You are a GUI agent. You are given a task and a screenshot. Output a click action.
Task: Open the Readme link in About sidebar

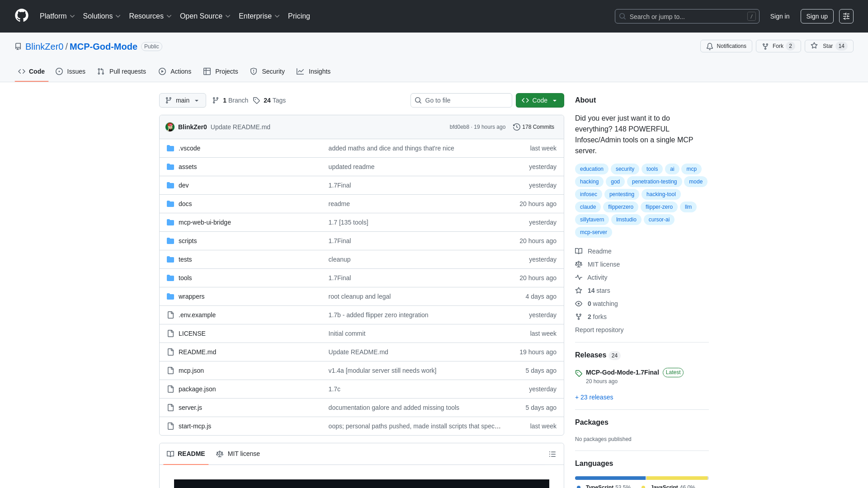point(593,251)
